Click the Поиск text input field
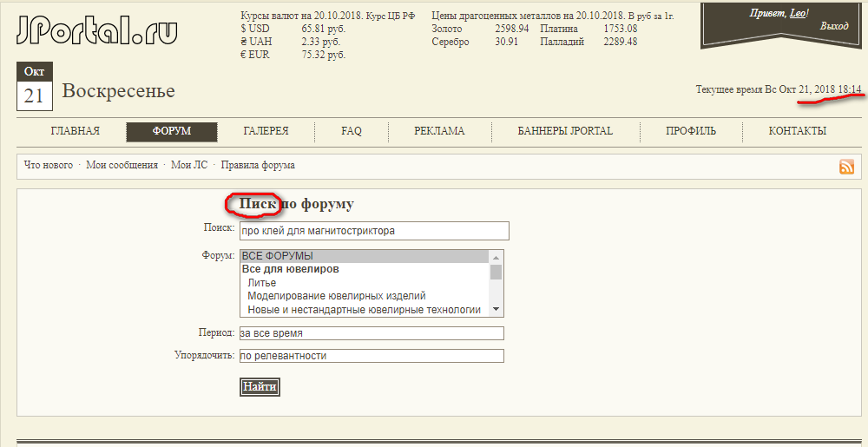868x447 pixels. click(374, 231)
